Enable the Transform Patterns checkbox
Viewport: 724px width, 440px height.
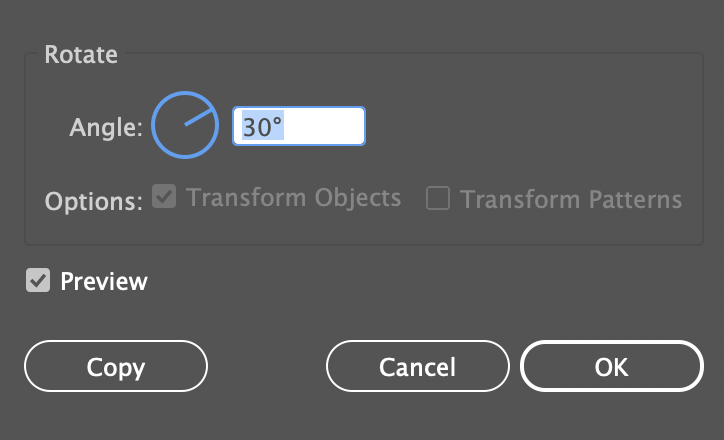tap(437, 199)
